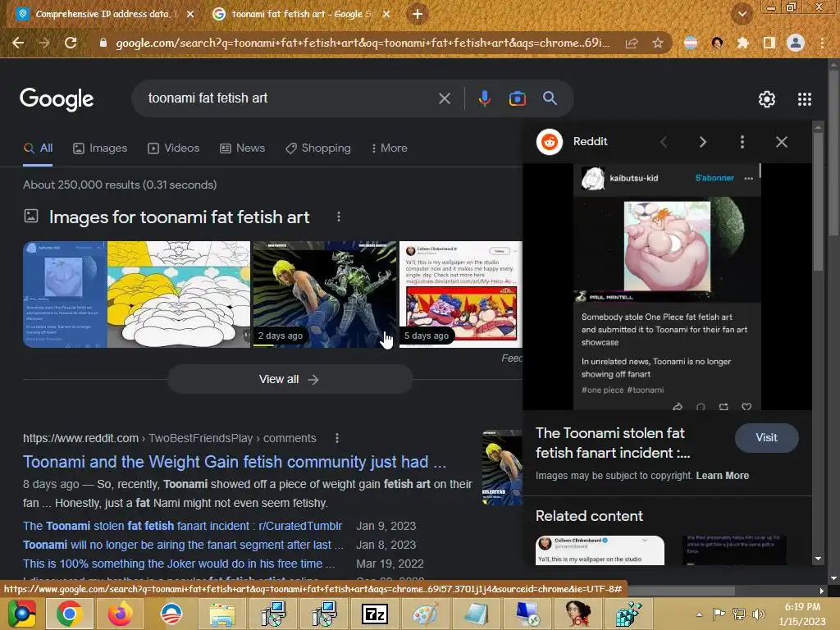The image size is (840, 630).
Task: Bookmark this page with the star icon
Action: [x=658, y=43]
